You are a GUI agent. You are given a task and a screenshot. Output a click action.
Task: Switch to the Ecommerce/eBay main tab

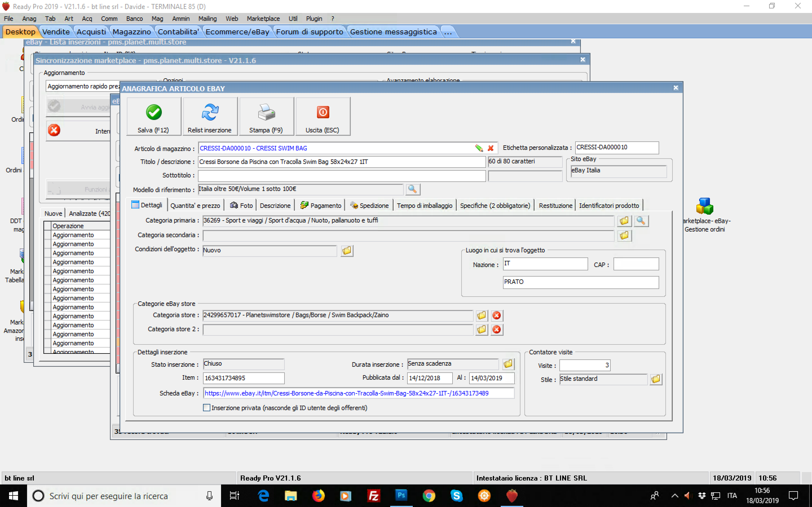237,32
